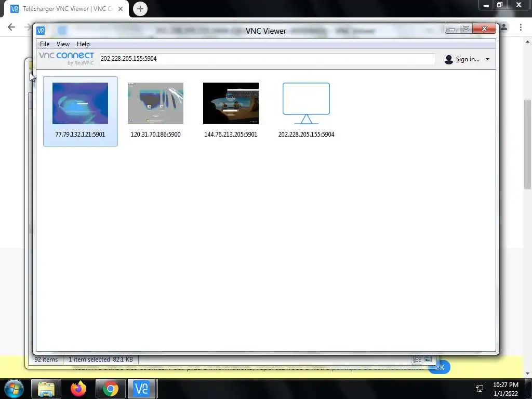Click the browser page vertical scrollbar

(x=527, y=144)
